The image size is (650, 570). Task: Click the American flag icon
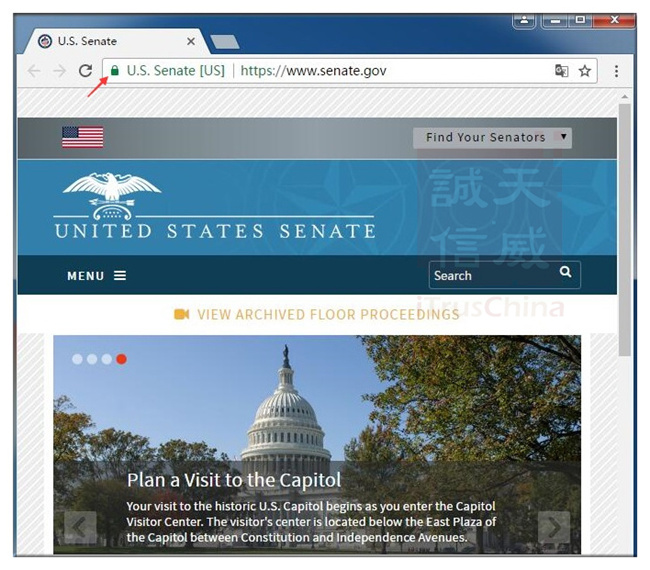[x=82, y=137]
